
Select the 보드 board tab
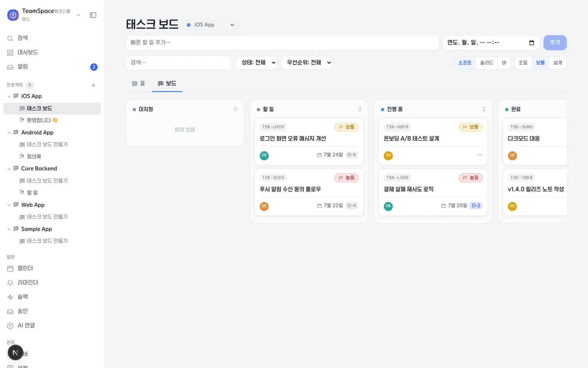click(x=167, y=84)
